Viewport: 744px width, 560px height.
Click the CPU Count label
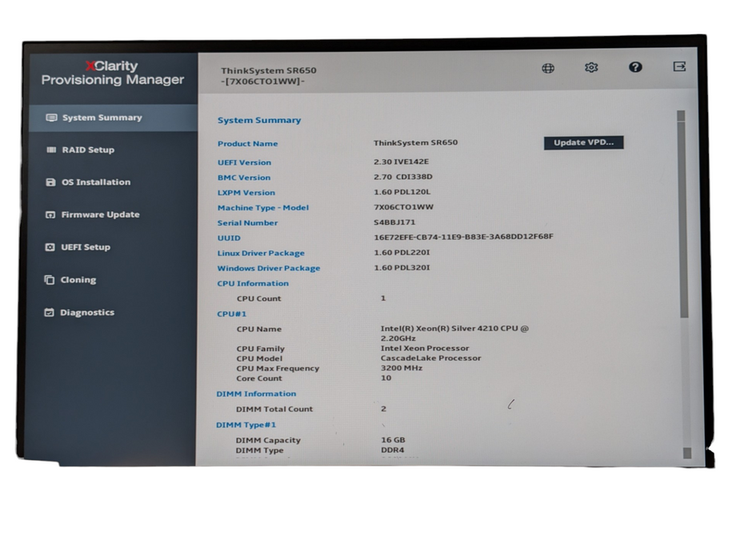(x=258, y=298)
